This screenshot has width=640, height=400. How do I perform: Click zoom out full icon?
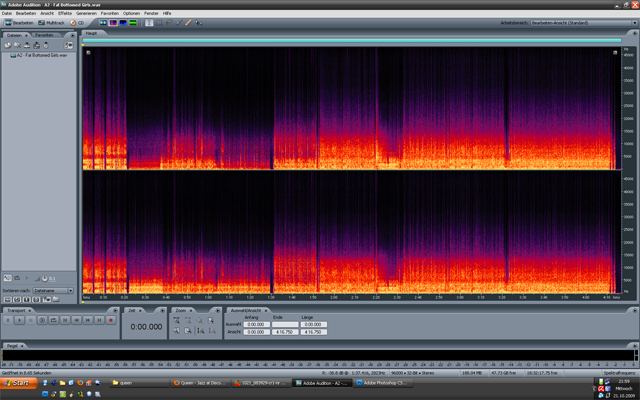point(199,320)
